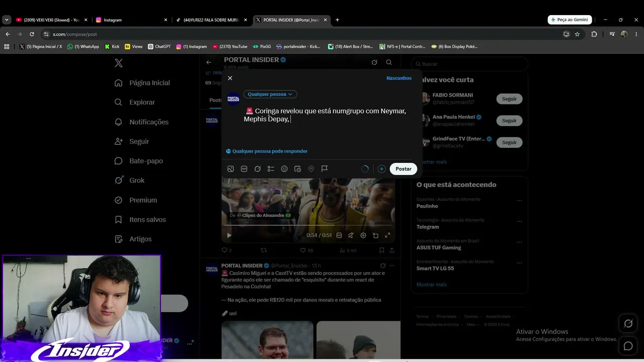
Task: Toggle video captions (CC)
Action: (x=339, y=235)
